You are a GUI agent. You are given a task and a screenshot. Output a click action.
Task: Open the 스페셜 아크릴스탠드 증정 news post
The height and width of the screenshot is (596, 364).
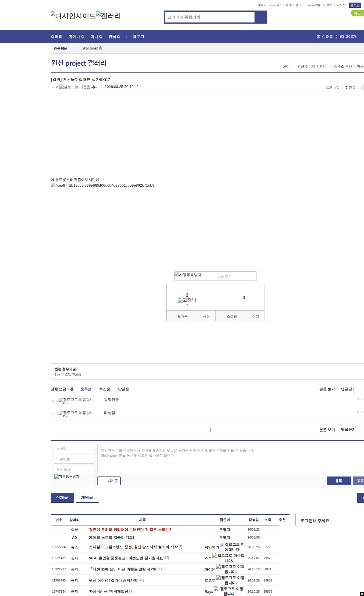[133, 547]
